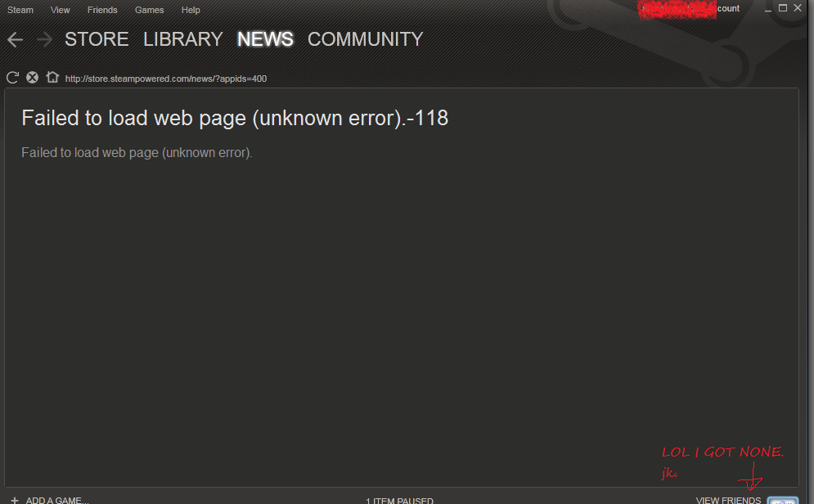Viewport: 814px width, 504px height.
Task: Expand the Friends menu in menu bar
Action: click(102, 10)
